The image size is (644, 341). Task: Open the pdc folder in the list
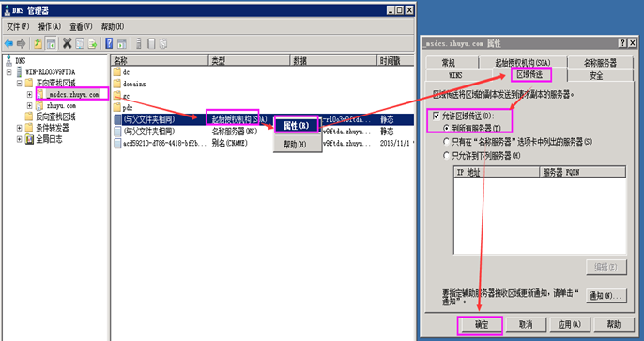point(116,108)
